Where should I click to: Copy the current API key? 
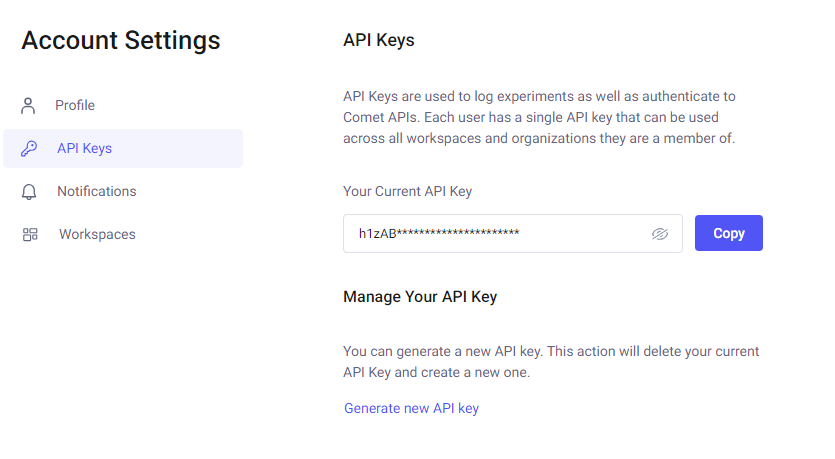pos(728,233)
